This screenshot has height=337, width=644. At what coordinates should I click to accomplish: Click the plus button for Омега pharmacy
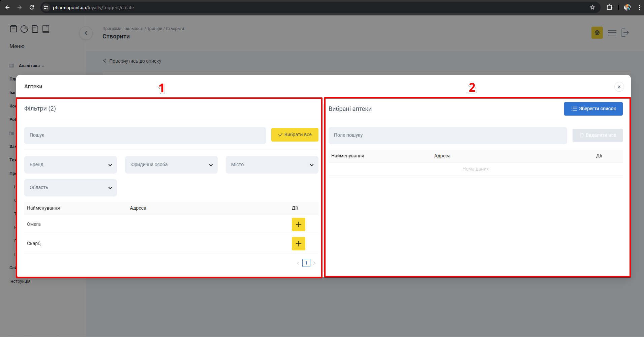click(298, 224)
